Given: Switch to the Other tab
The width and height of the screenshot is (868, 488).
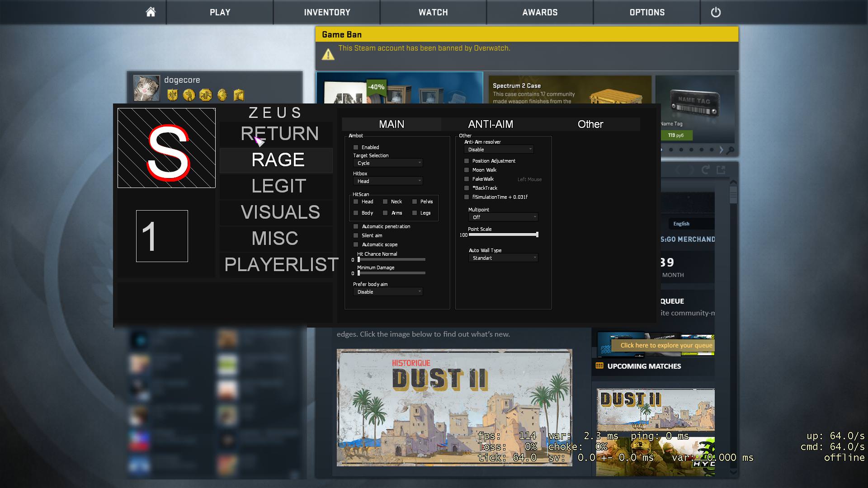Looking at the screenshot, I should [590, 124].
